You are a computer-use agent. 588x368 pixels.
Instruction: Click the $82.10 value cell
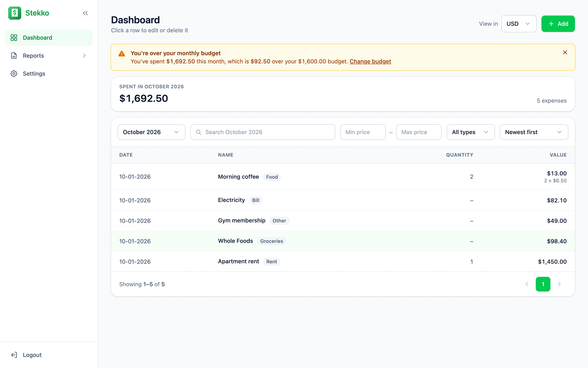coord(557,200)
